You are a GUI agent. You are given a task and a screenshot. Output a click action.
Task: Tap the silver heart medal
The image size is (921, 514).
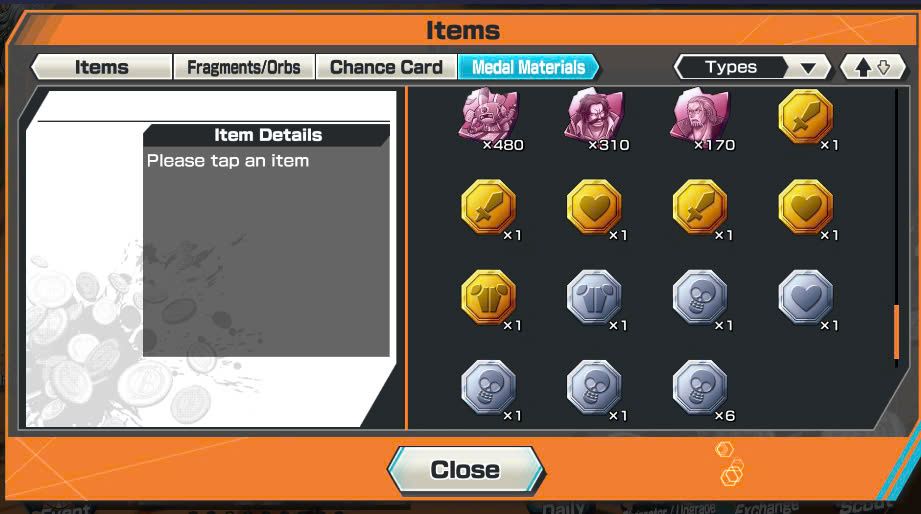point(806,297)
